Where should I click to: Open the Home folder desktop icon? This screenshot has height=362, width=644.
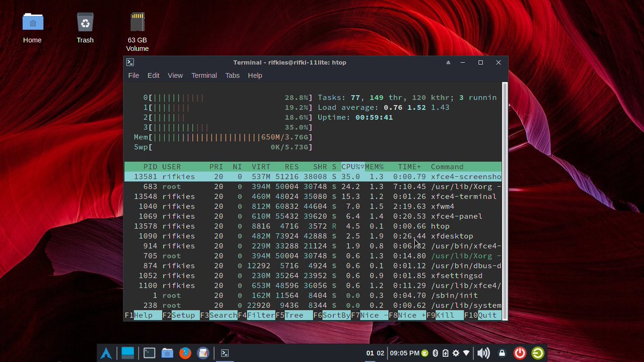32,27
